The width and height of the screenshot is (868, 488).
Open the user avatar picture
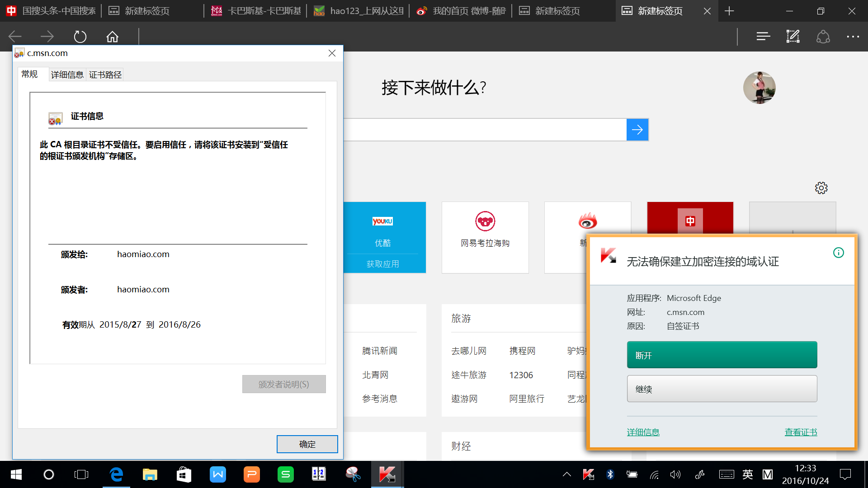click(x=759, y=88)
